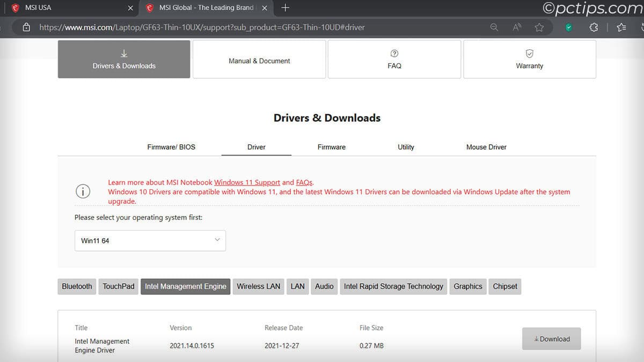Select the Firmware/ BIOS tab
The image size is (644, 362).
coord(171,147)
